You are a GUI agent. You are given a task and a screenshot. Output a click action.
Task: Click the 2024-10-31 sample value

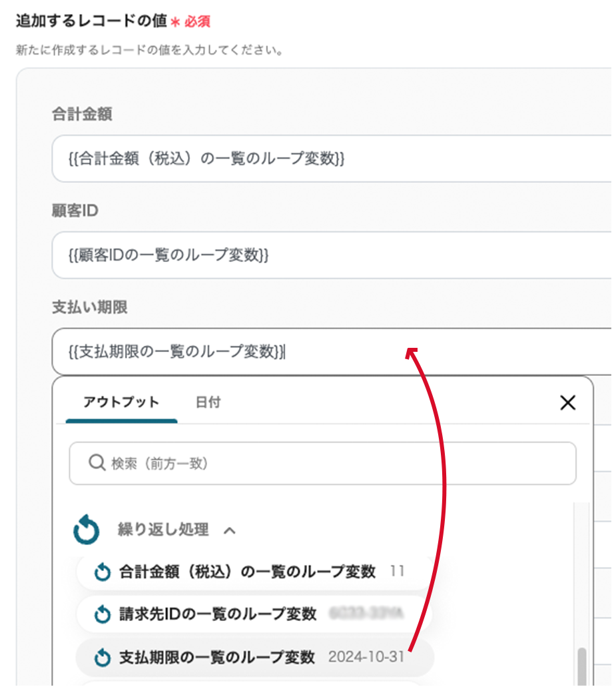pyautogui.click(x=366, y=658)
